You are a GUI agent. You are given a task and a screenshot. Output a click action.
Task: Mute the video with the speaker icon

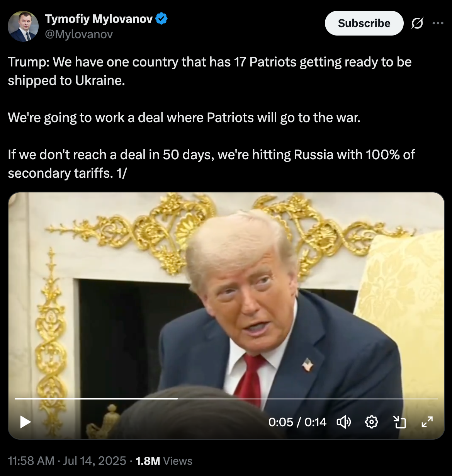(x=343, y=422)
